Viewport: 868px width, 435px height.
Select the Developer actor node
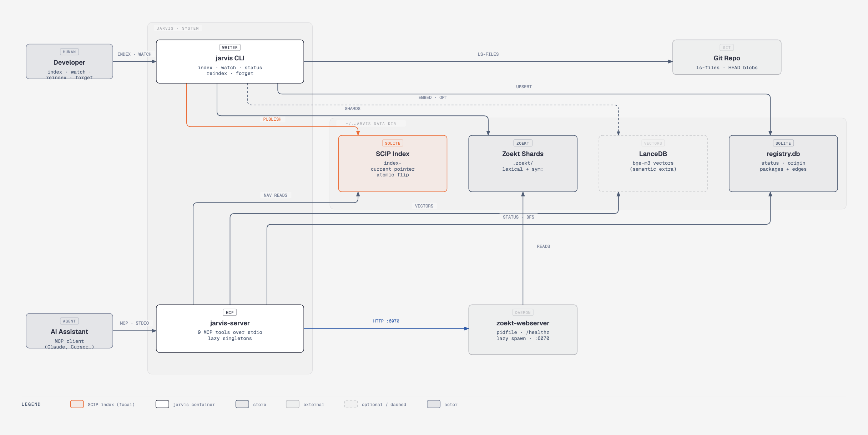pos(69,61)
